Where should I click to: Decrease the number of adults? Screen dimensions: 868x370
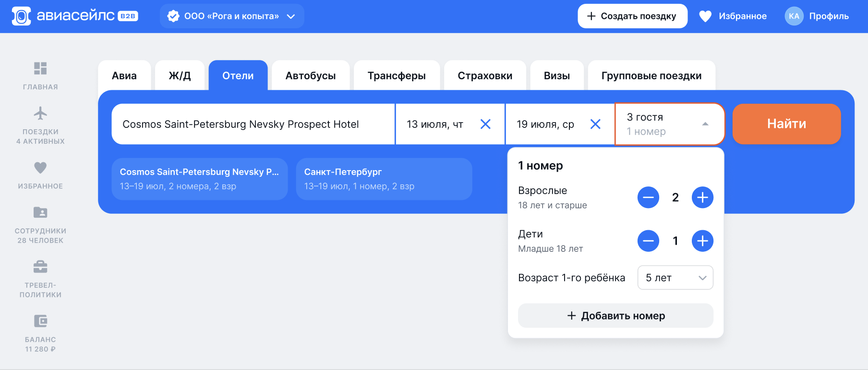tap(648, 197)
